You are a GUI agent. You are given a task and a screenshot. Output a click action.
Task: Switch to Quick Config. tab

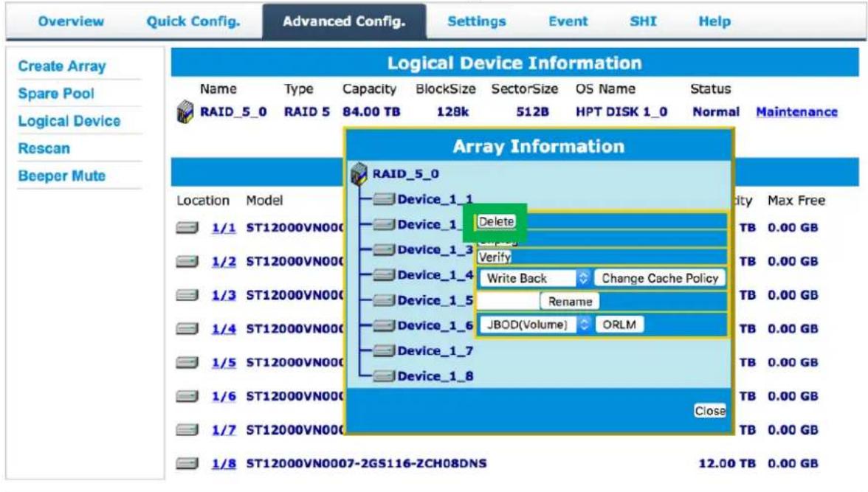[193, 21]
